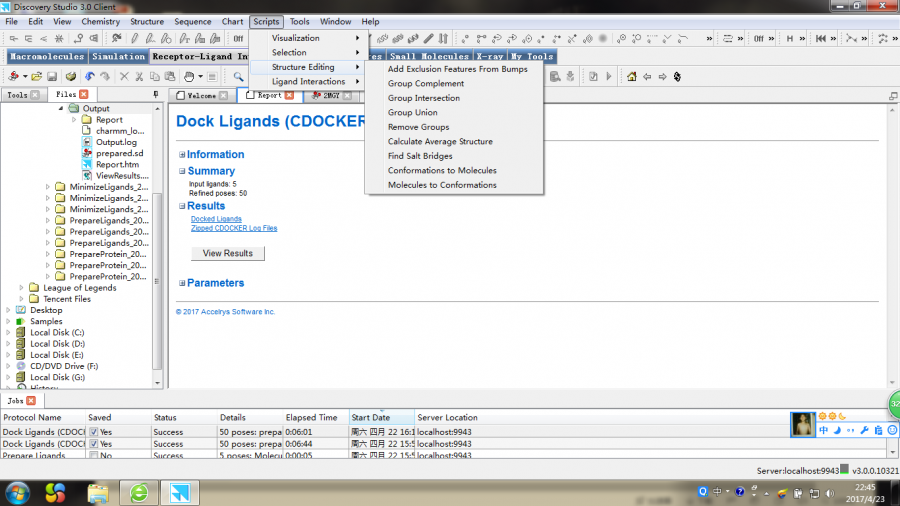This screenshot has width=900, height=506.
Task: Choose Find Salt Bridges
Action: pyautogui.click(x=420, y=156)
